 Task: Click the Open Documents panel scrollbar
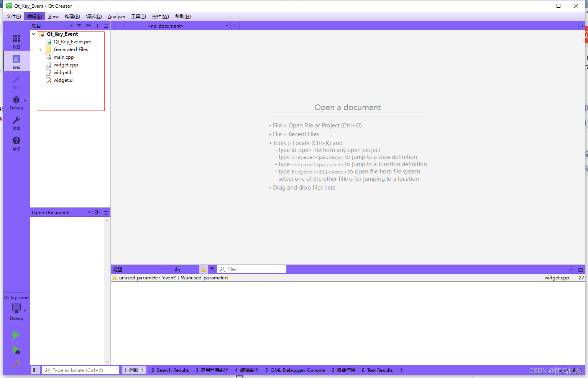pos(107,291)
